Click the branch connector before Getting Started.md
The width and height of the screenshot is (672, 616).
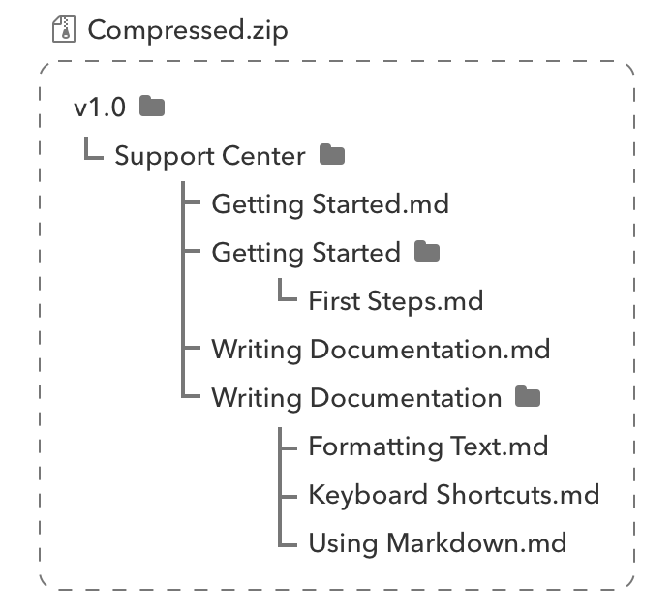(x=192, y=204)
